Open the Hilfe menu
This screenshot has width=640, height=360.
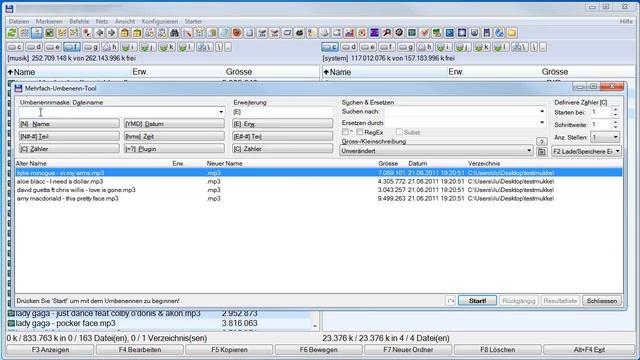click(x=626, y=21)
